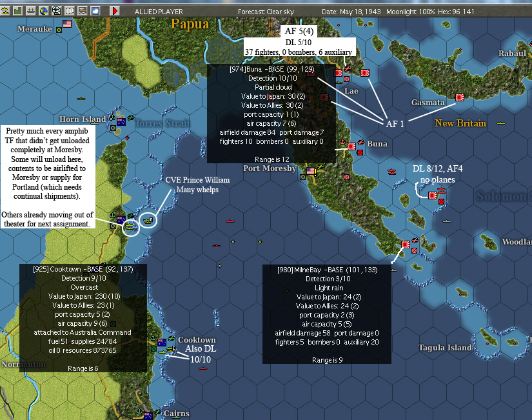
Task: Select the red enemy unit box at Lae
Action: [x=346, y=79]
